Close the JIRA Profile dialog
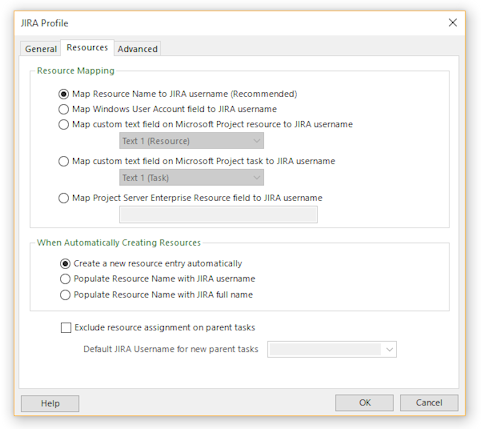This screenshot has width=481, height=429. pyautogui.click(x=452, y=23)
